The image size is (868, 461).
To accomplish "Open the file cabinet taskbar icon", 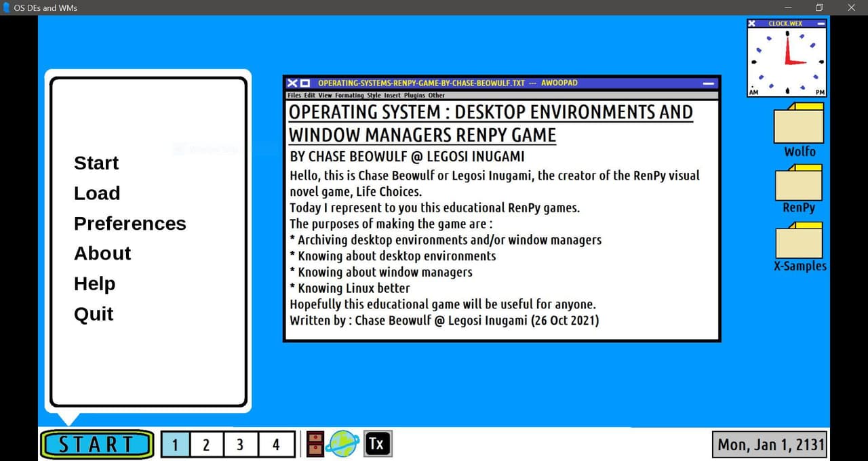I will click(315, 444).
